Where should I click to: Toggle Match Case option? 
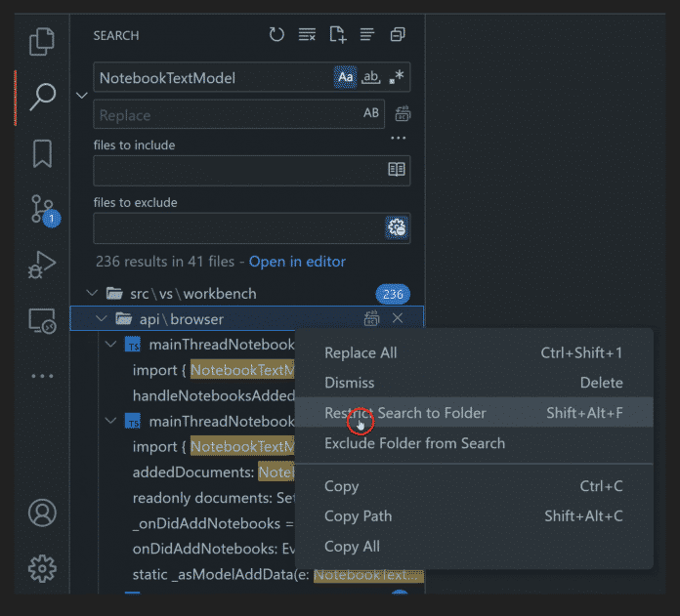[x=345, y=77]
